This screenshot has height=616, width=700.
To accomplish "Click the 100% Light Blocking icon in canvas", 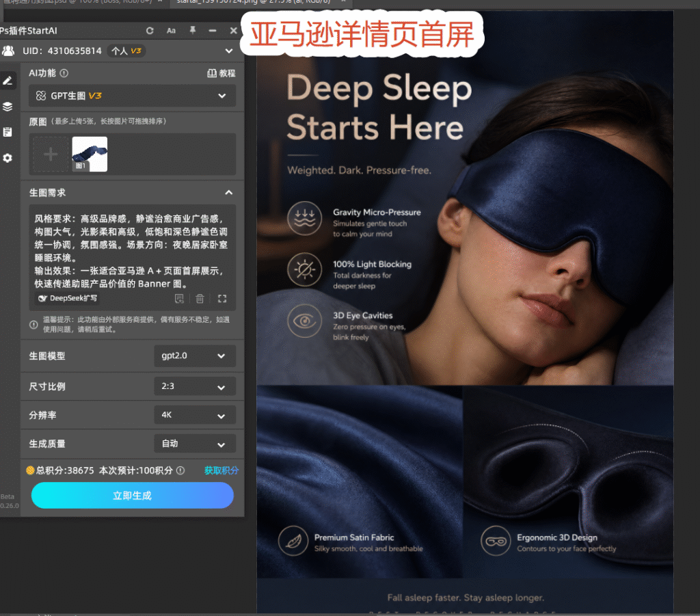I will click(304, 269).
